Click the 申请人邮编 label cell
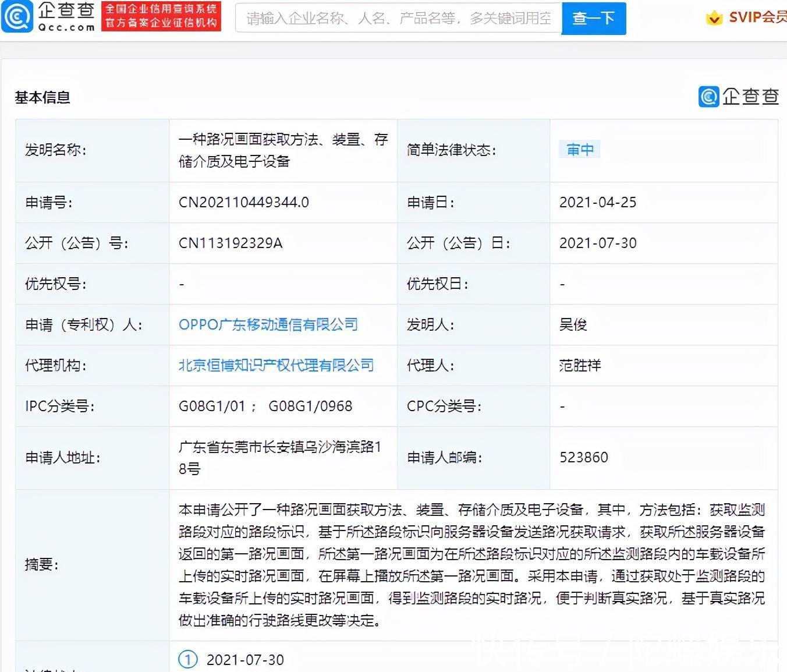Viewport: 787px width, 672px height. point(474,458)
